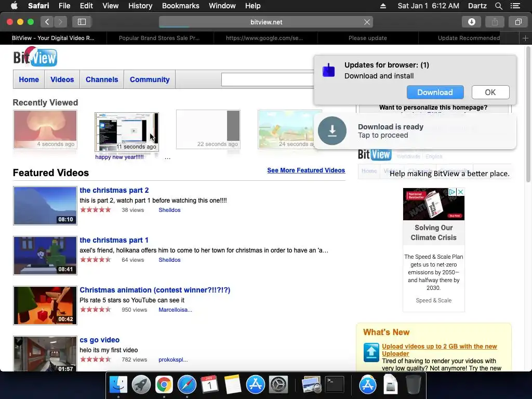532x399 pixels.
Task: Click the Share toolbar icon
Action: (495, 22)
